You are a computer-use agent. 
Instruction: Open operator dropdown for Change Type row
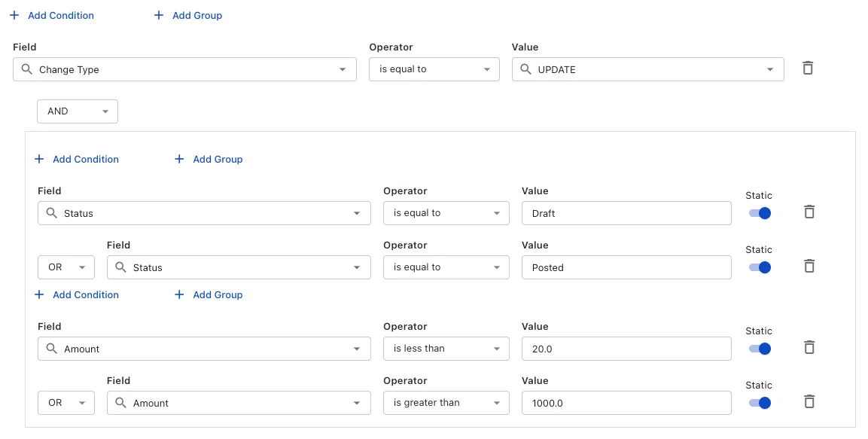pyautogui.click(x=434, y=69)
